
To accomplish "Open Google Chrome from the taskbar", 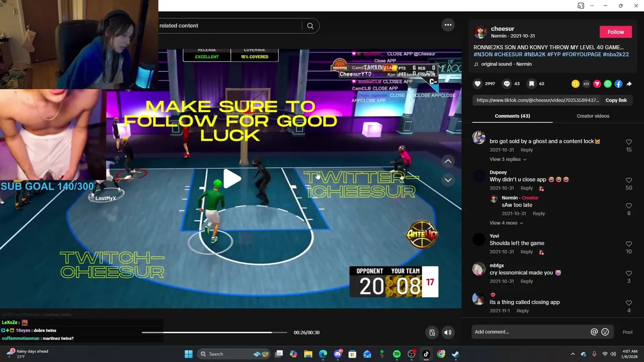I will pyautogui.click(x=441, y=354).
